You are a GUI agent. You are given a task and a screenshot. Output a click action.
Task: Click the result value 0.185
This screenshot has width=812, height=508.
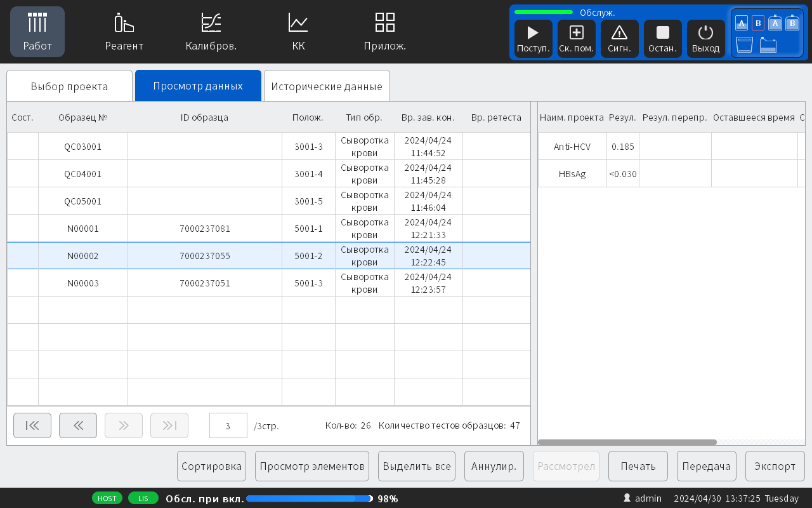[623, 147]
